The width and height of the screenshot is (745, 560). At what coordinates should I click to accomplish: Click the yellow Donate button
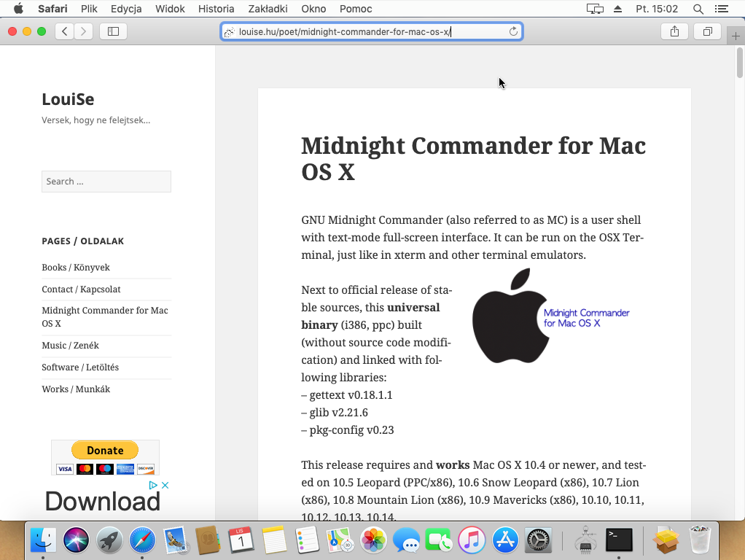coord(105,450)
